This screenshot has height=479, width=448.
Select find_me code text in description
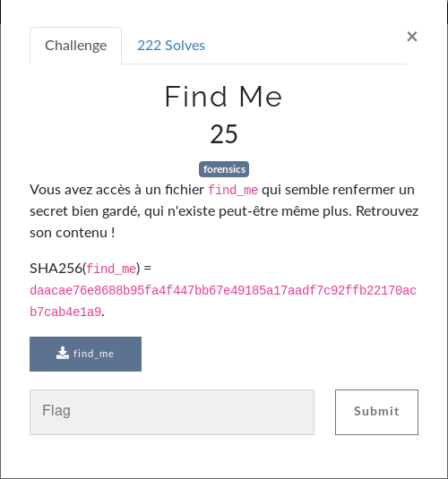point(233,190)
